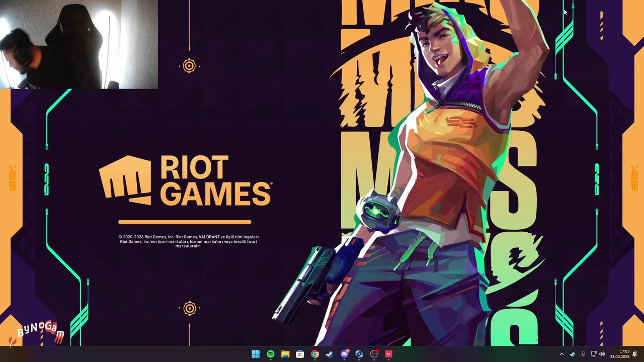
Task: Open the volume control tray icon
Action: (x=602, y=354)
